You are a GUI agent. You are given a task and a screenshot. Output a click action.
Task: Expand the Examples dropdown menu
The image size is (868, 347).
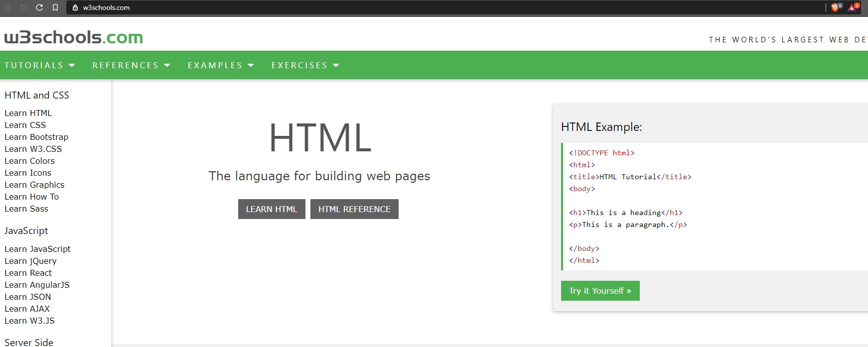coord(221,65)
